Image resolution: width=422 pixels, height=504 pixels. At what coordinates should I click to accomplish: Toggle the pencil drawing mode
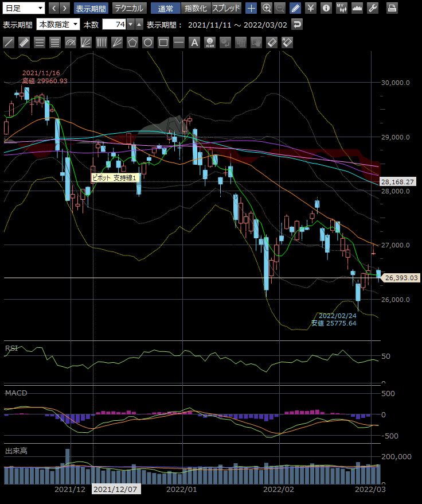click(x=295, y=8)
